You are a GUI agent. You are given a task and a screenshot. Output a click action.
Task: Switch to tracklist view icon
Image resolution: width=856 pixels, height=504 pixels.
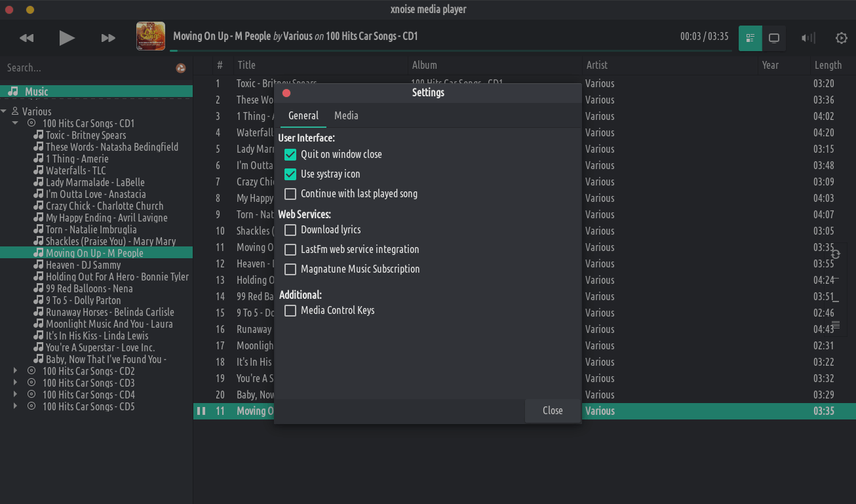(x=750, y=38)
